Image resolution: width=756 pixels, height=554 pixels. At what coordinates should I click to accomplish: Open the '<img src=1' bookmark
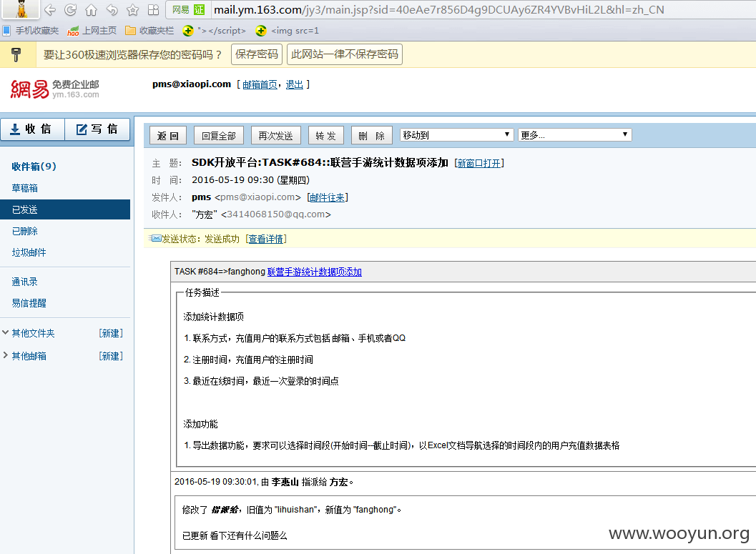288,31
